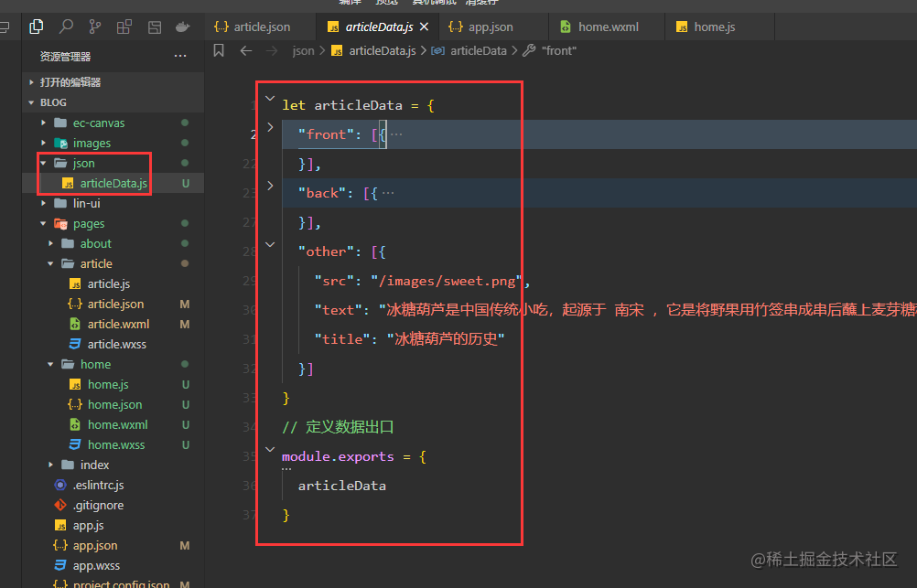Collapse the article folder
Image resolution: width=917 pixels, height=588 pixels.
tap(113, 263)
